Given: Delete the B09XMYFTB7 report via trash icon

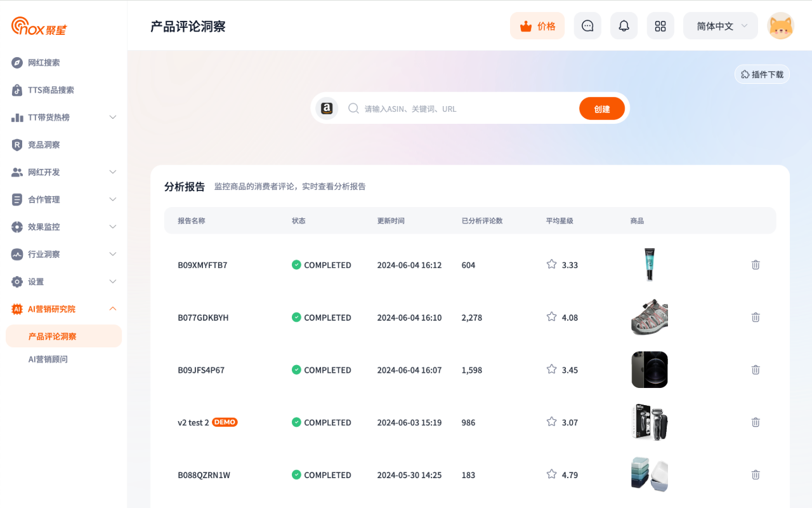Looking at the screenshot, I should click(x=755, y=265).
